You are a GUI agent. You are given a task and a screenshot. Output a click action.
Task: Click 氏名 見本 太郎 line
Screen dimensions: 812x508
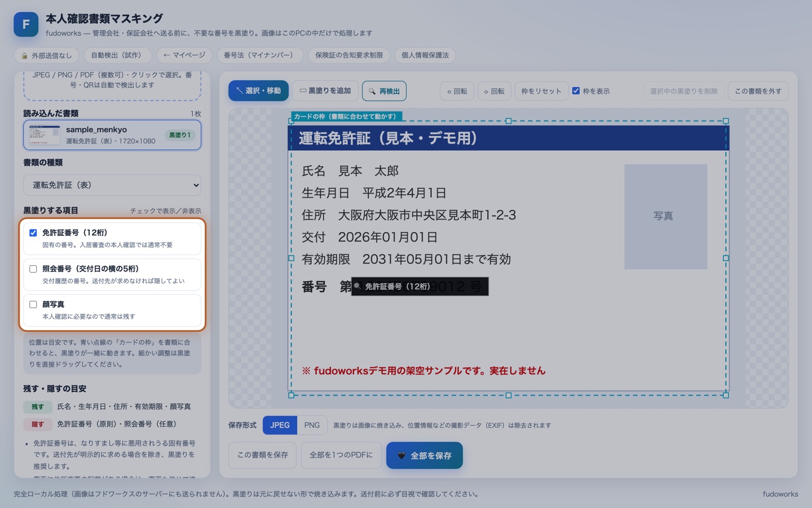tap(350, 171)
